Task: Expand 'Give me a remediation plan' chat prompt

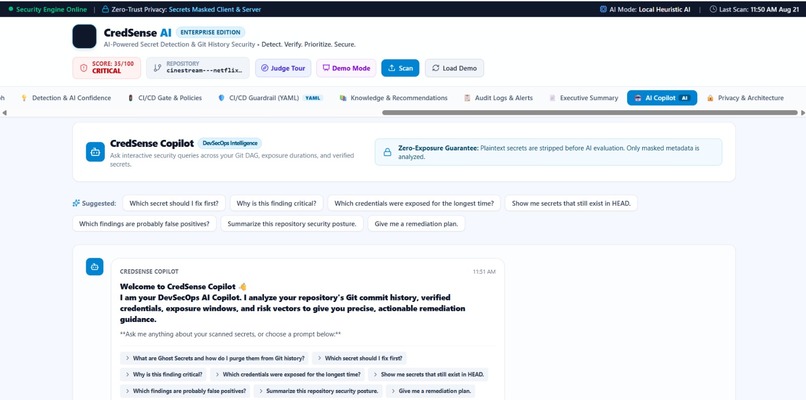Action: [x=430, y=391]
